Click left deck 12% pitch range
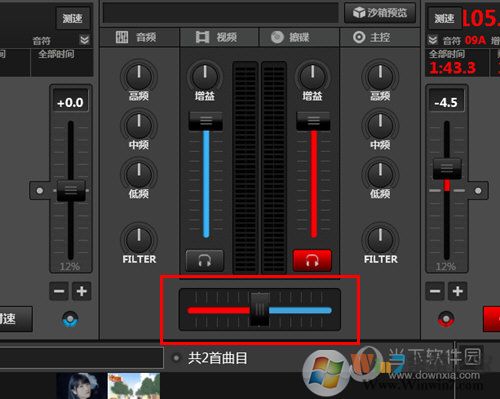This screenshot has height=399, width=500. point(70,266)
